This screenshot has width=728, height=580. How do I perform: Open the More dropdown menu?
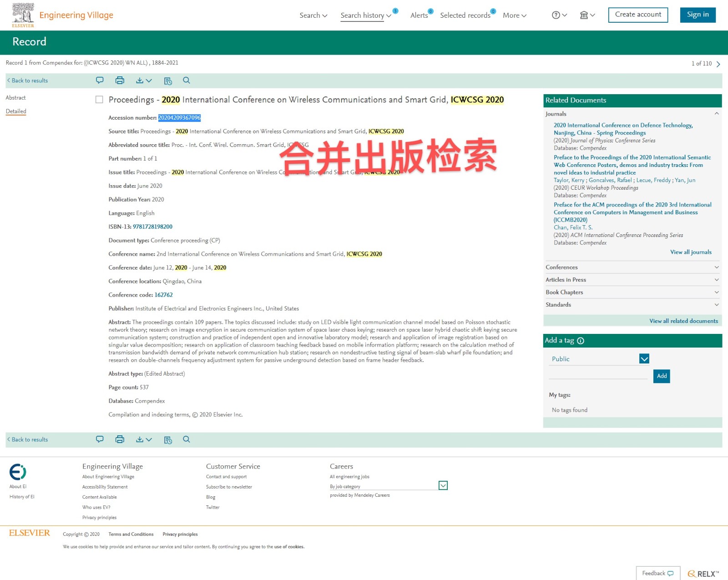coord(515,15)
